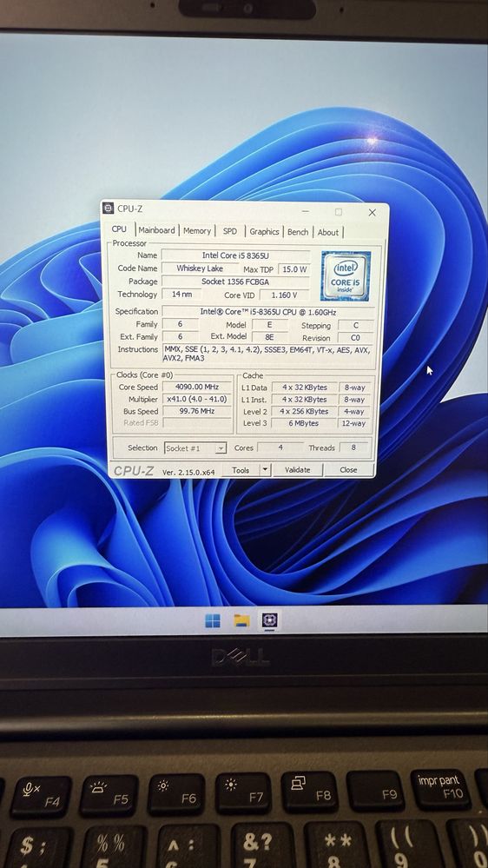Click the Instructions list text
This screenshot has width=488, height=868.
[267, 354]
